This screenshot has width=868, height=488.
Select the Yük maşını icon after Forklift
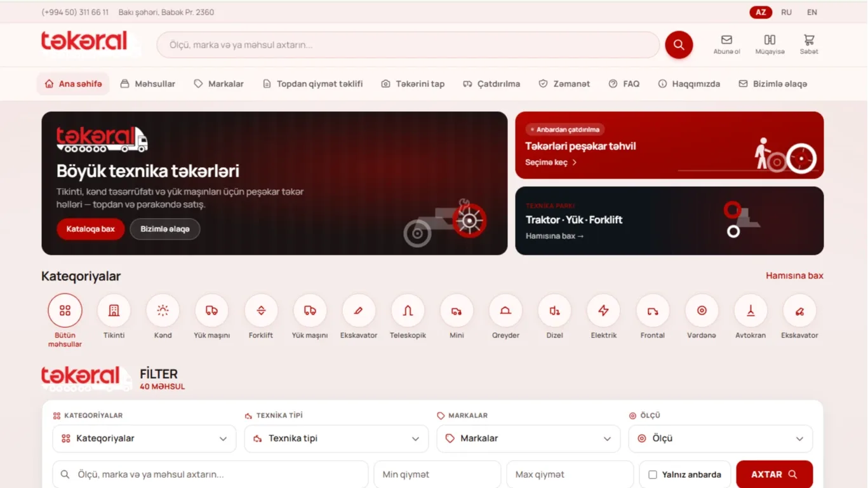[x=310, y=310]
